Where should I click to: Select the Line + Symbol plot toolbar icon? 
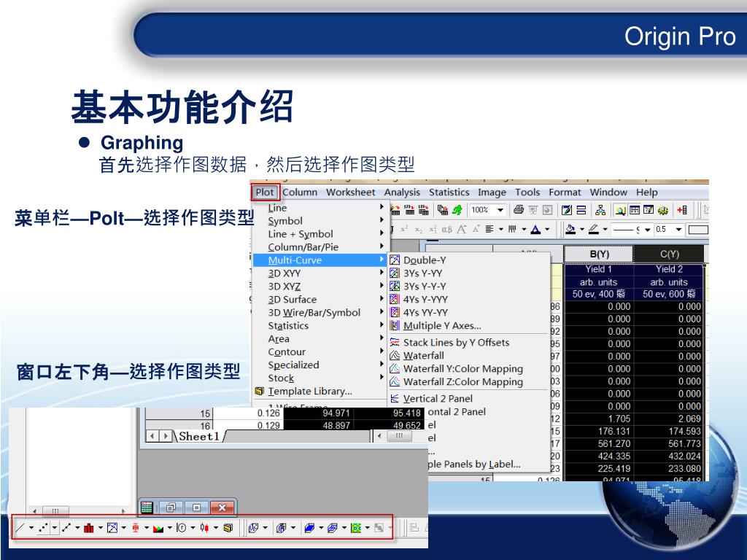pyautogui.click(x=66, y=528)
